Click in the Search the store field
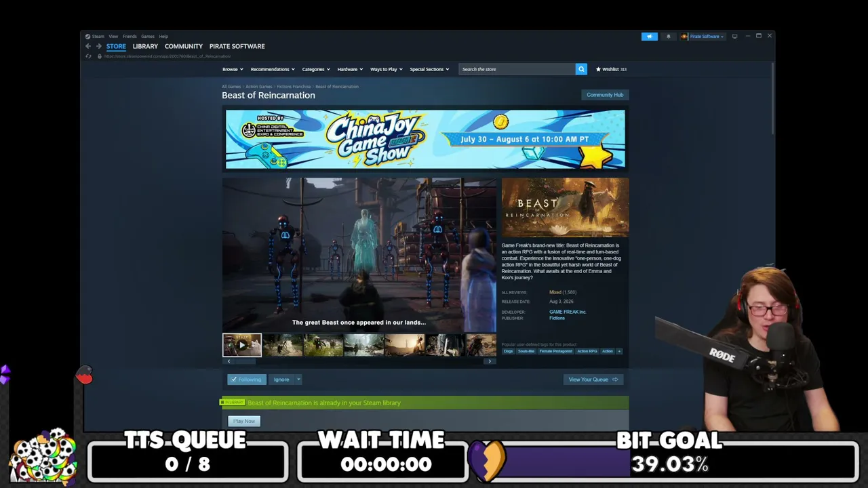 point(517,69)
